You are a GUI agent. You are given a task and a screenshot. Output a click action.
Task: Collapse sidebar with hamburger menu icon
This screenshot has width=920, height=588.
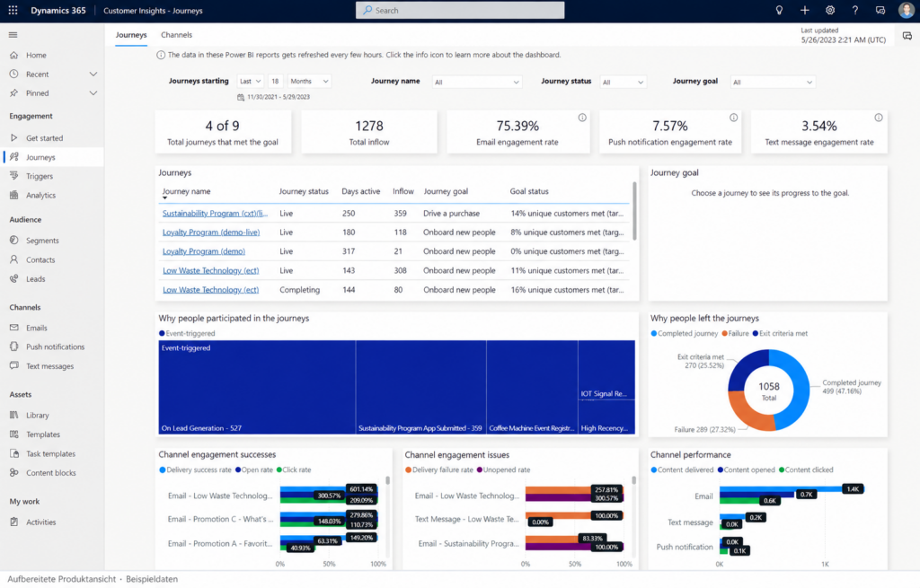click(13, 35)
